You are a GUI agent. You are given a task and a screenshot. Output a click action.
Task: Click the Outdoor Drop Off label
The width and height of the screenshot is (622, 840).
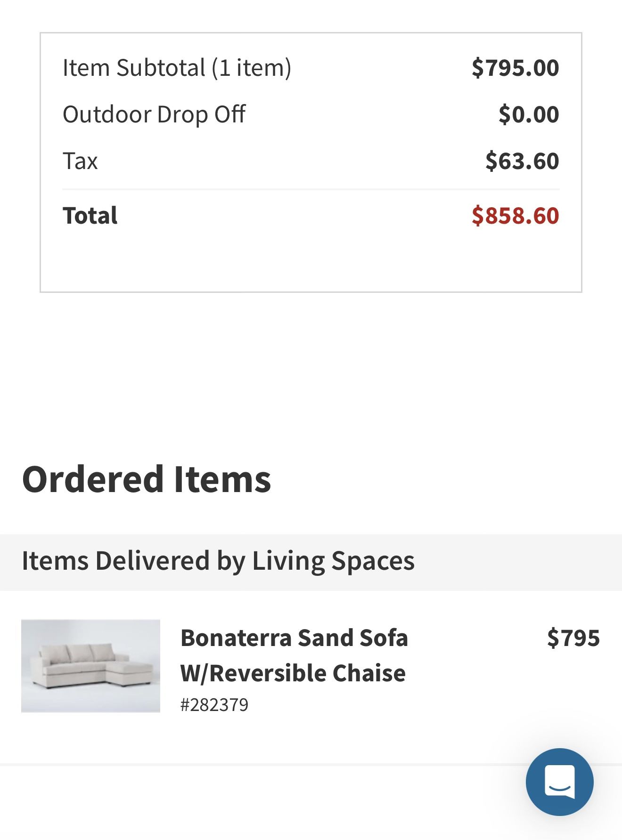154,114
